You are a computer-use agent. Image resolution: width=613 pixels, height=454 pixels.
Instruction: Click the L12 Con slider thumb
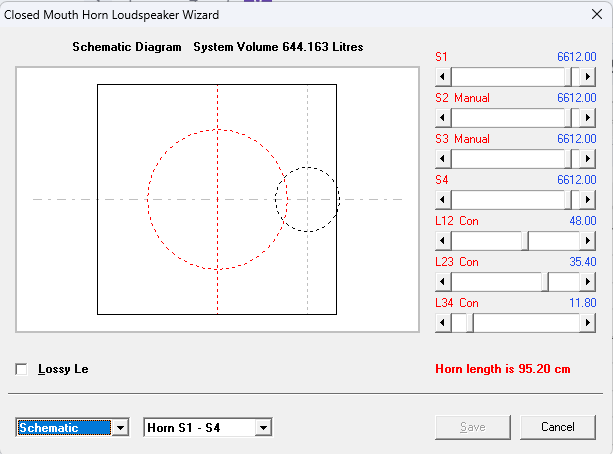click(x=525, y=241)
